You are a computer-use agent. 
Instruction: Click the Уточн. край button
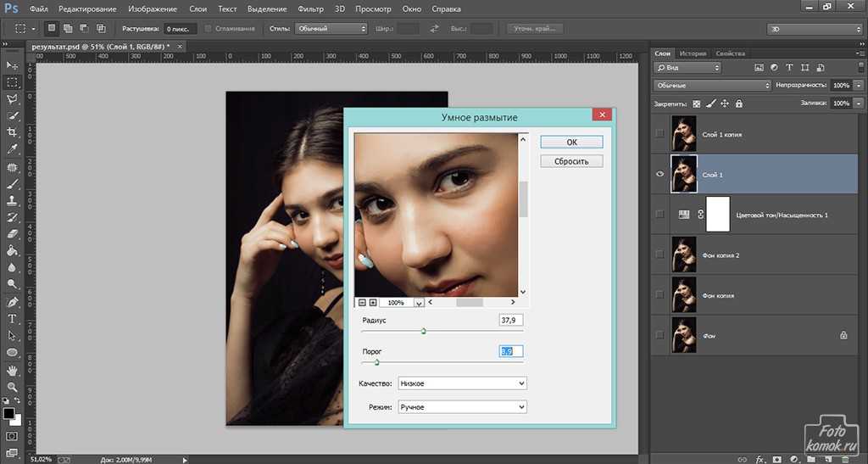[535, 28]
